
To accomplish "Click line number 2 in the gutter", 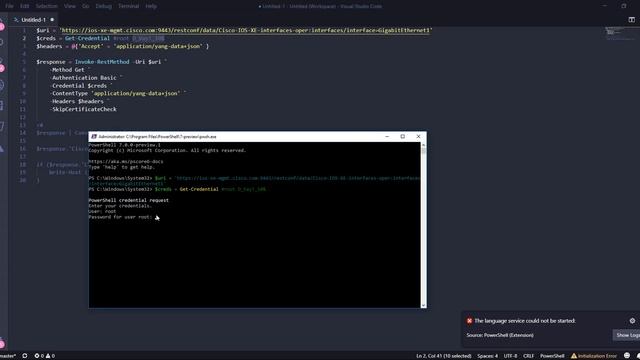I will [24, 38].
